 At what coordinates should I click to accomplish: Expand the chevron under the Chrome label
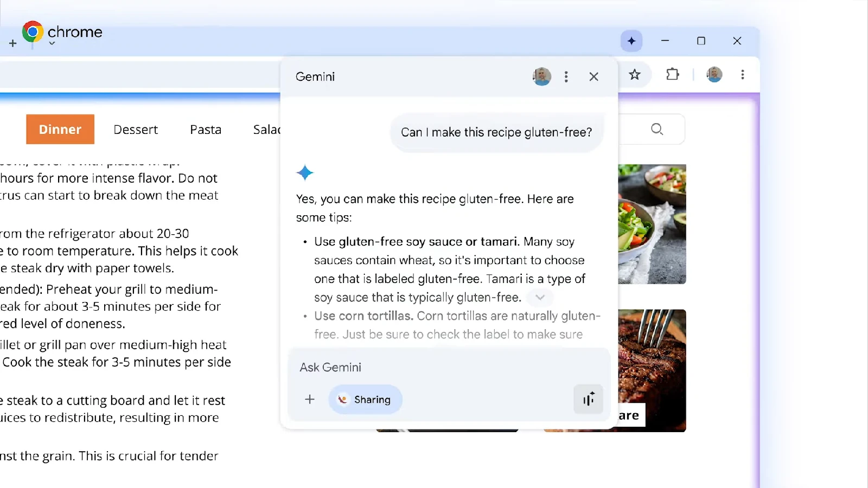pyautogui.click(x=52, y=43)
